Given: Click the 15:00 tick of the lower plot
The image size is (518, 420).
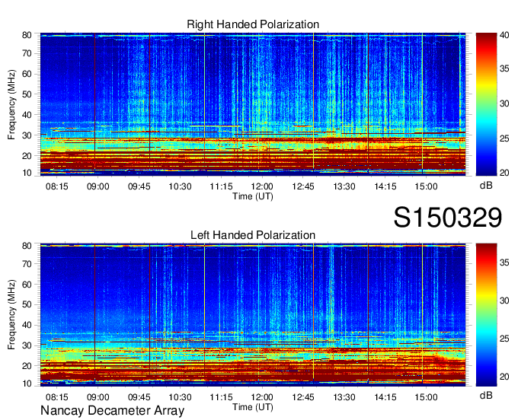Looking at the screenshot, I should (426, 397).
